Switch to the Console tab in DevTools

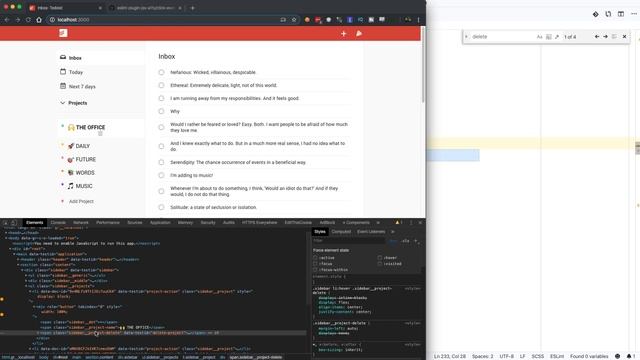pos(58,223)
